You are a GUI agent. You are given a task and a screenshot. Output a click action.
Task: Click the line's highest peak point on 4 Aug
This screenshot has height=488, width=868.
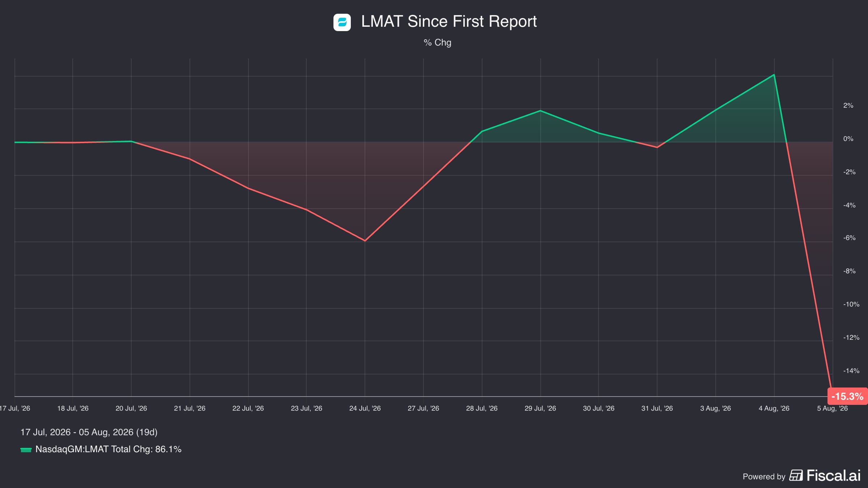coord(774,75)
